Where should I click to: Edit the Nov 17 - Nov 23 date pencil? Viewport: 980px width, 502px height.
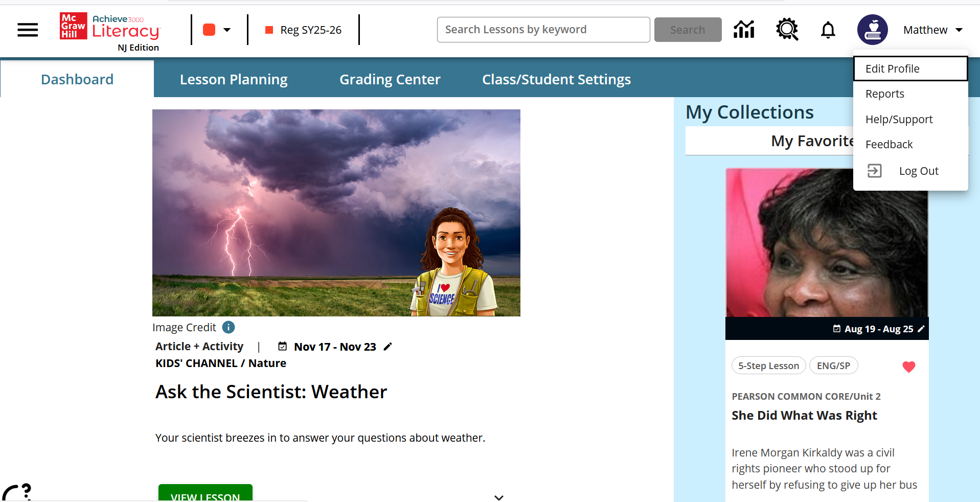tap(388, 347)
